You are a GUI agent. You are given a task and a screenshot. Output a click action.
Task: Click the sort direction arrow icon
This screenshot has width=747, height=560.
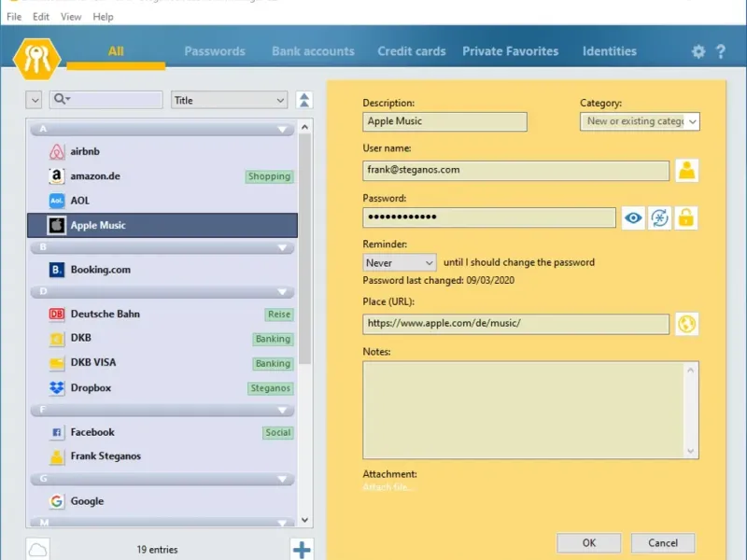point(304,100)
